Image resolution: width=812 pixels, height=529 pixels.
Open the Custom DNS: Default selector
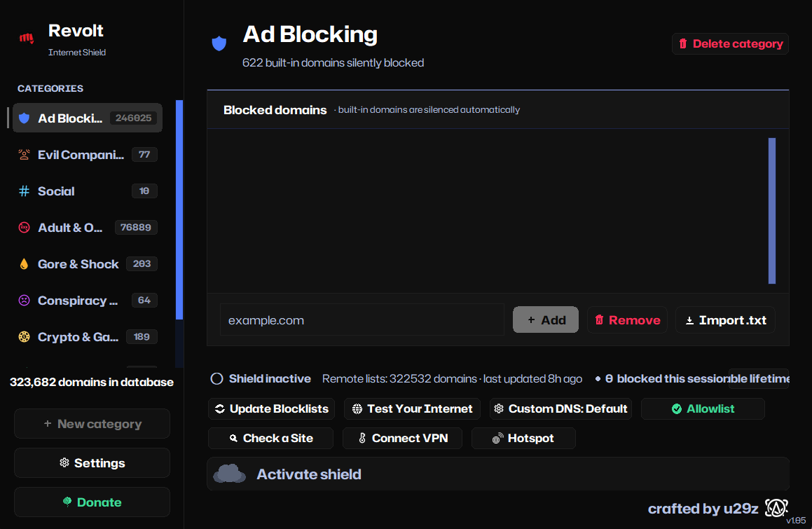[560, 408]
